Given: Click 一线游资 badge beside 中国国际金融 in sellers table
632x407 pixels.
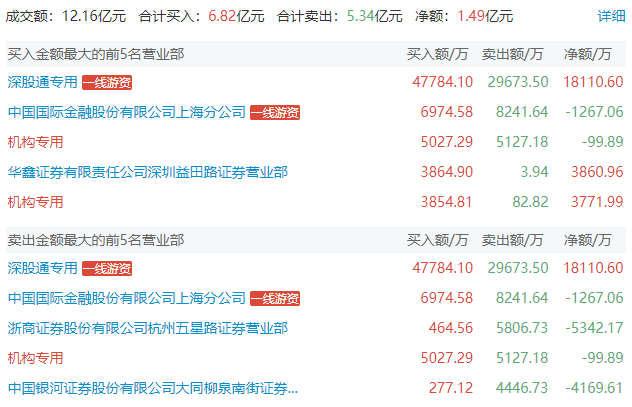Looking at the screenshot, I should pyautogui.click(x=275, y=299).
